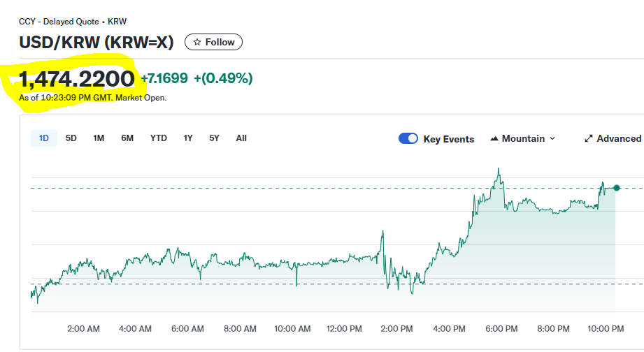The image size is (644, 352).
Task: Click the green current price dot on chart
Action: click(616, 188)
